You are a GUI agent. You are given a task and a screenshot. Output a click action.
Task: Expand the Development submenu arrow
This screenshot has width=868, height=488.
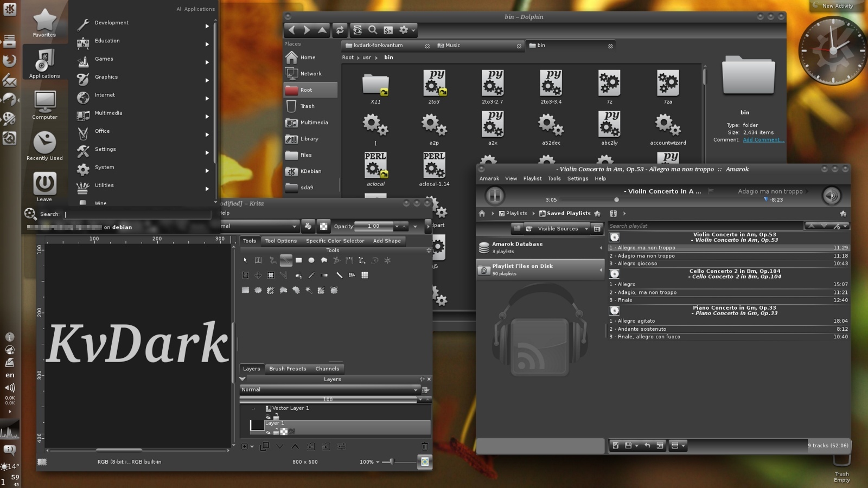pyautogui.click(x=207, y=26)
